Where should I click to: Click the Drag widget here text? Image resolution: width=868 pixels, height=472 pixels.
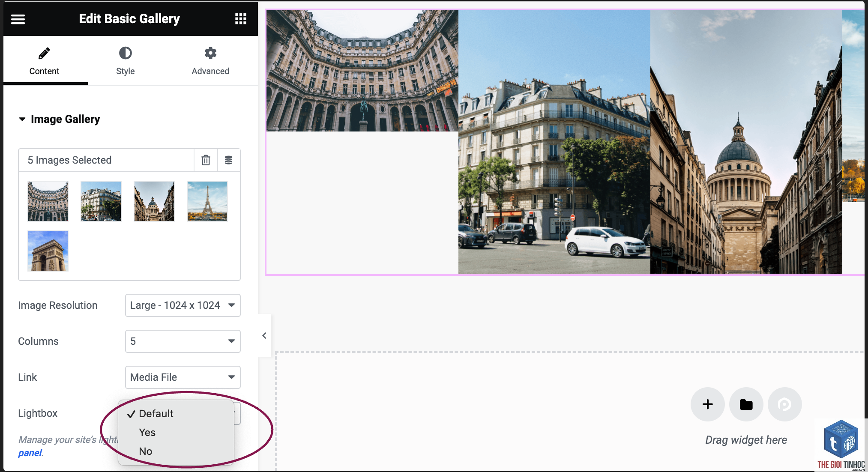point(746,440)
